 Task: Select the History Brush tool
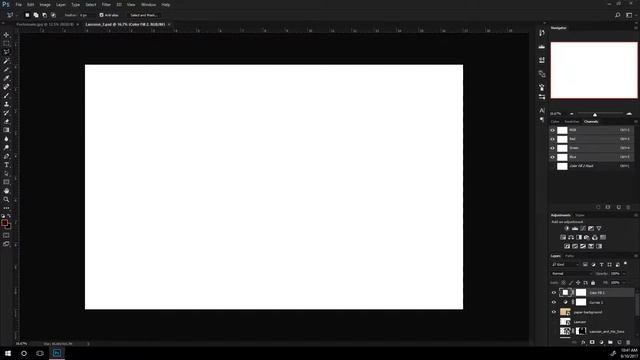point(6,113)
